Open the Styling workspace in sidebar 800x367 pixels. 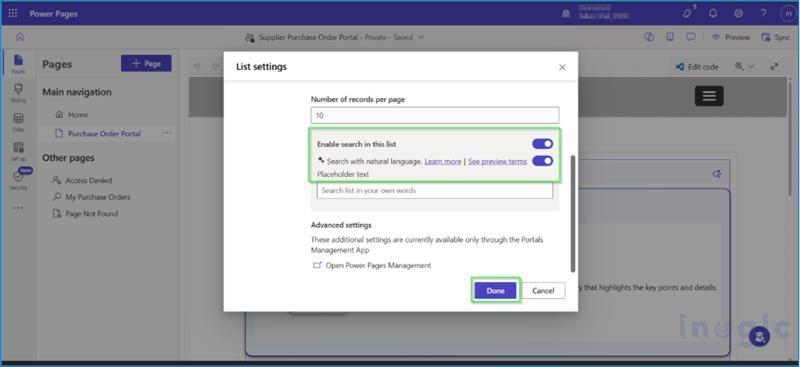18,93
